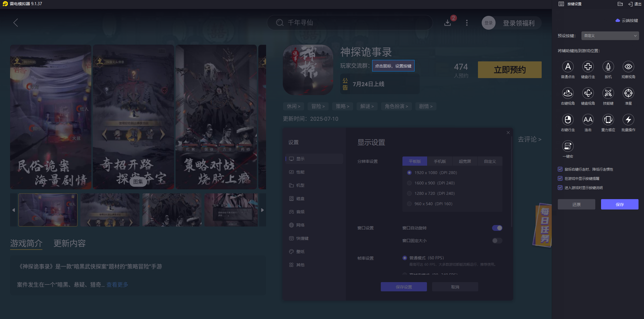The image size is (644, 319).
Task: Click the 登录 avatar circle
Action: [x=488, y=23]
